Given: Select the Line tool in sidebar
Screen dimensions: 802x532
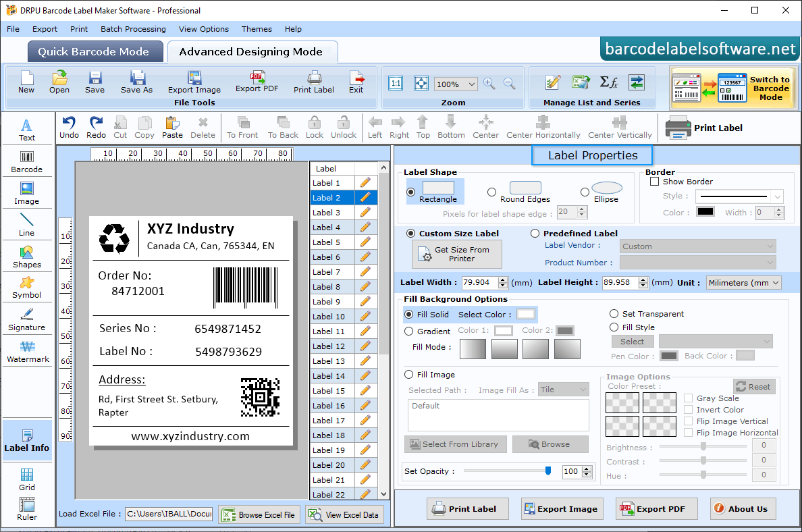Looking at the screenshot, I should tap(26, 225).
